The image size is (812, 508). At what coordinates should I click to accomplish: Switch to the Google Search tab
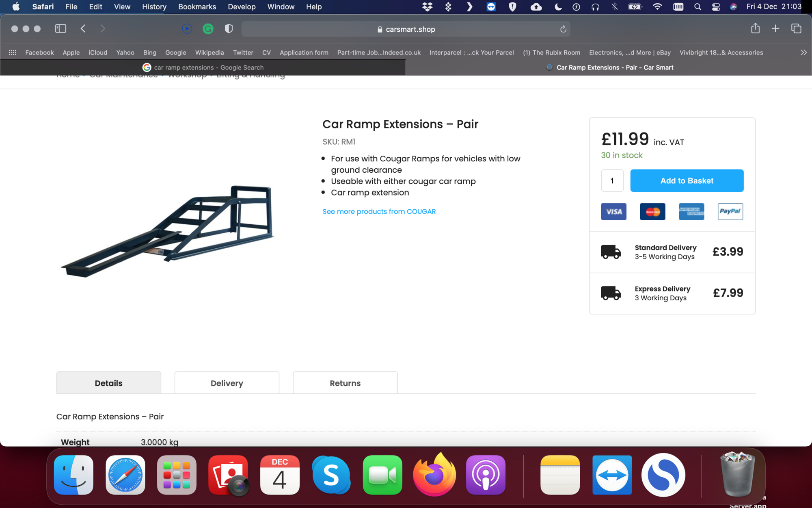coord(203,67)
